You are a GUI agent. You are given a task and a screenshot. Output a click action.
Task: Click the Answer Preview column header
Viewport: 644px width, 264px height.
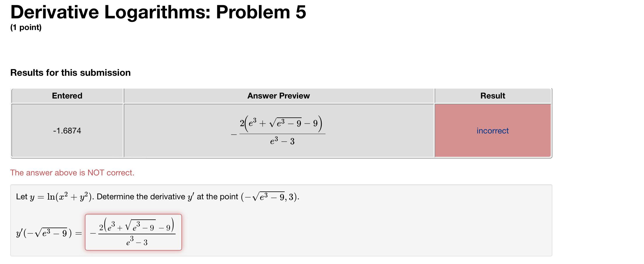pyautogui.click(x=279, y=96)
